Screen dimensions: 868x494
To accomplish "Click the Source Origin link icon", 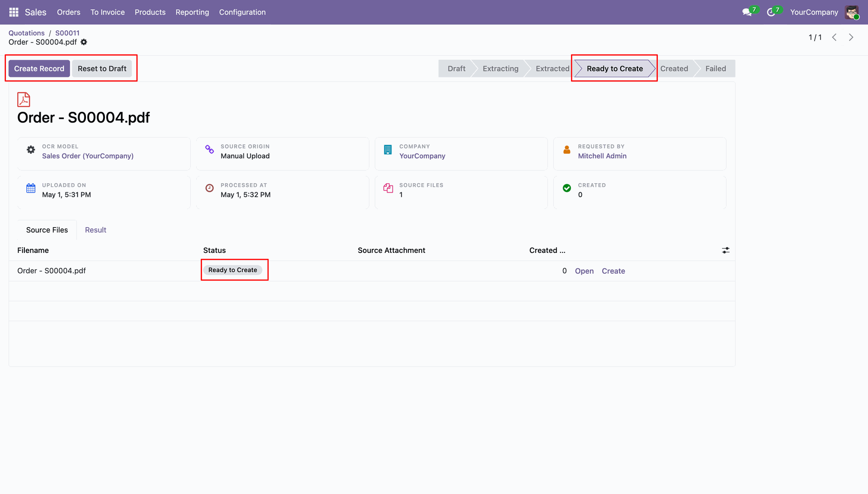I will [x=209, y=149].
